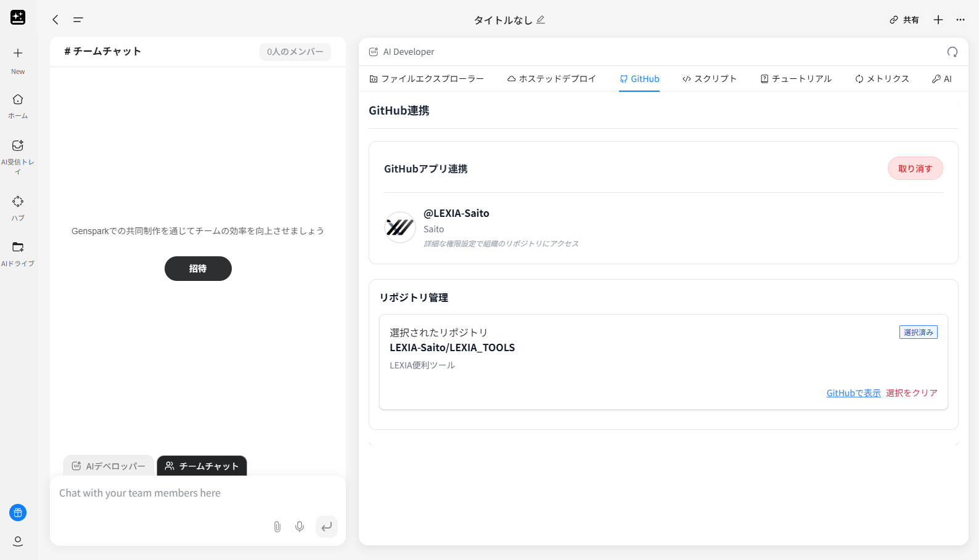This screenshot has width=979, height=560.
Task: Switch to AIデベロッパー chat tab
Action: [109, 466]
